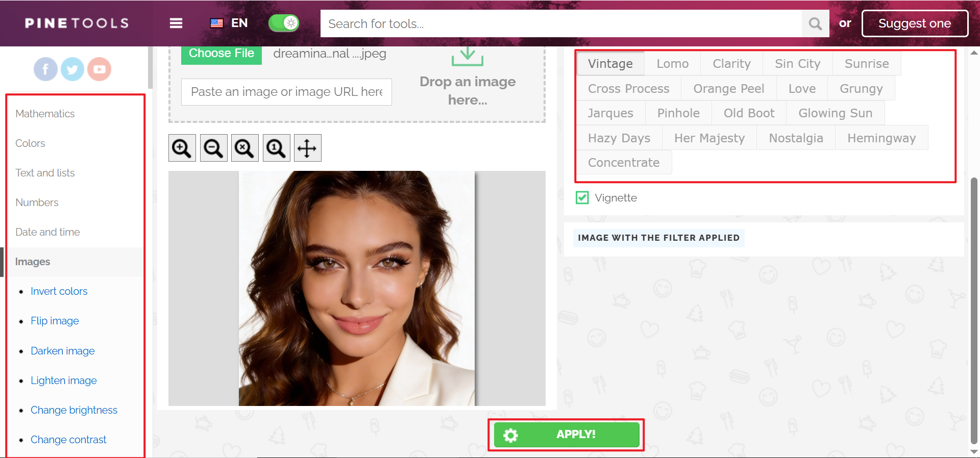Select the Sin City filter
Screen dimensions: 980x458
(x=798, y=64)
